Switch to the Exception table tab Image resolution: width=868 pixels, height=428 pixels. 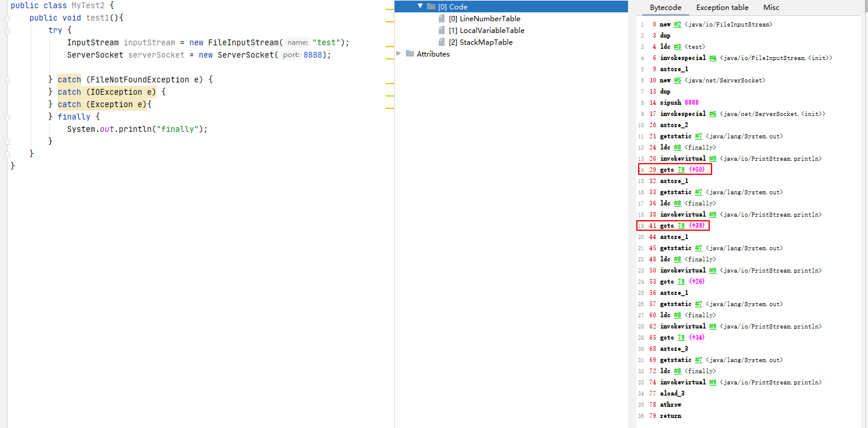722,8
